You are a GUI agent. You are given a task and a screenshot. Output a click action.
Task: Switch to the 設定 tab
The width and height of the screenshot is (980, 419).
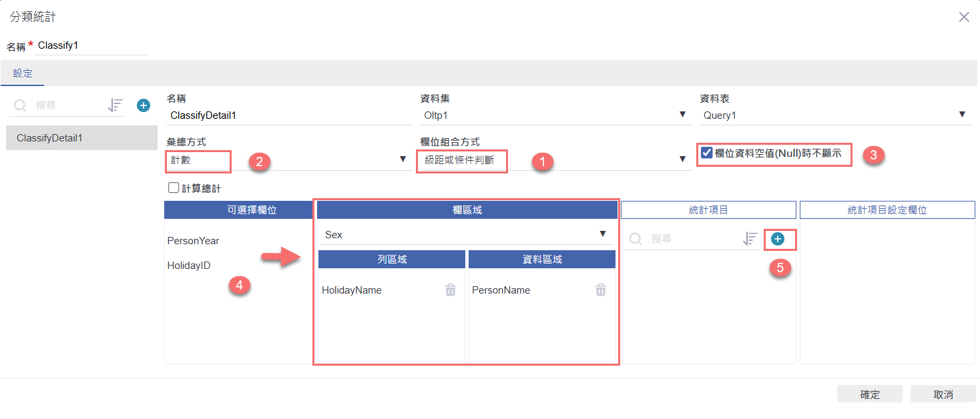click(23, 73)
